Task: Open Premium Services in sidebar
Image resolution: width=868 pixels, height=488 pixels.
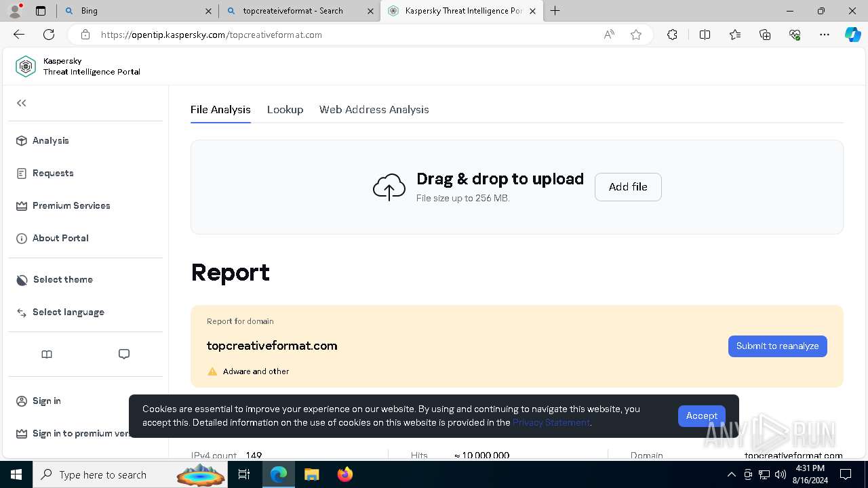Action: coord(62,205)
